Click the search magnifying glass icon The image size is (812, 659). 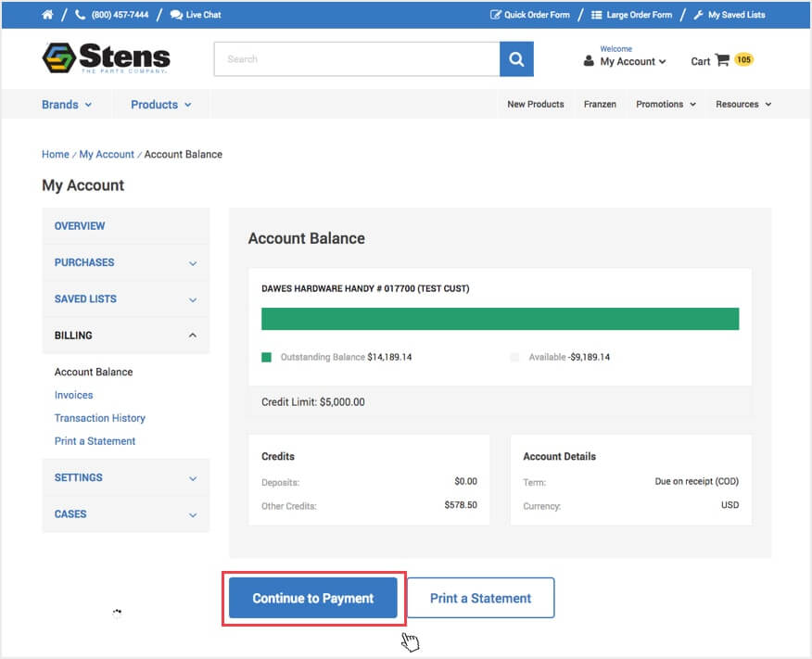pyautogui.click(x=516, y=58)
